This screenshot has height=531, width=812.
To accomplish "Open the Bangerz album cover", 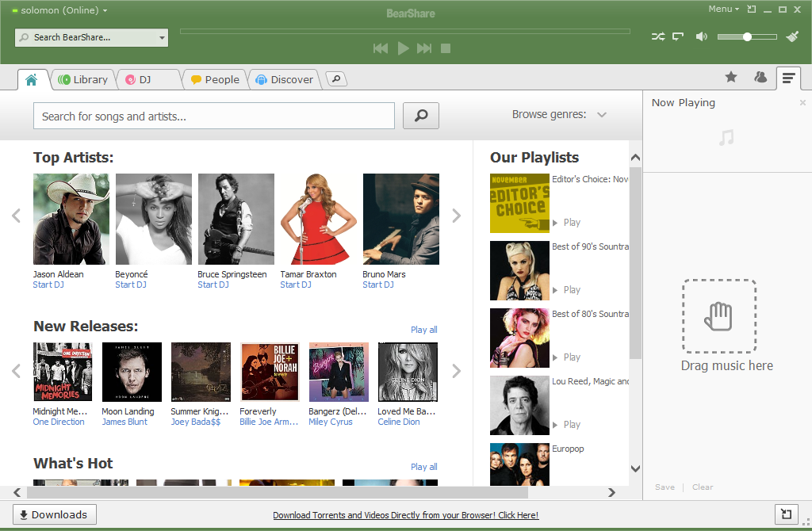I will (x=339, y=372).
